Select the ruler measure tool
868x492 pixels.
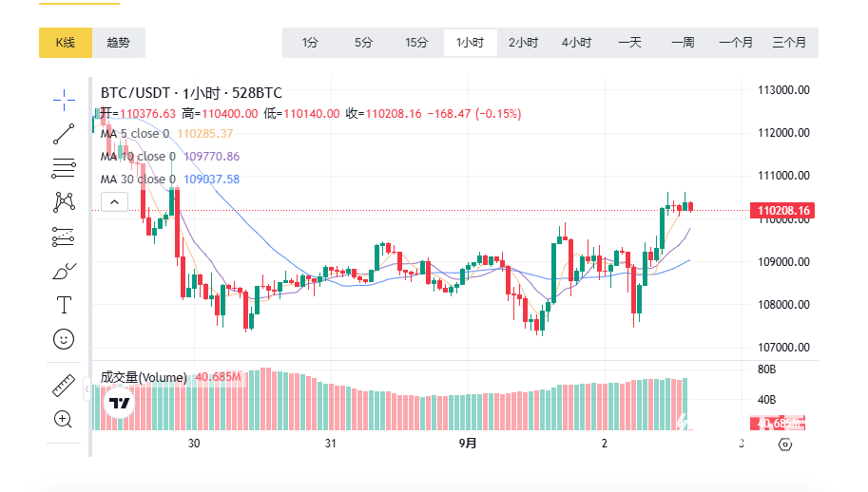64,386
